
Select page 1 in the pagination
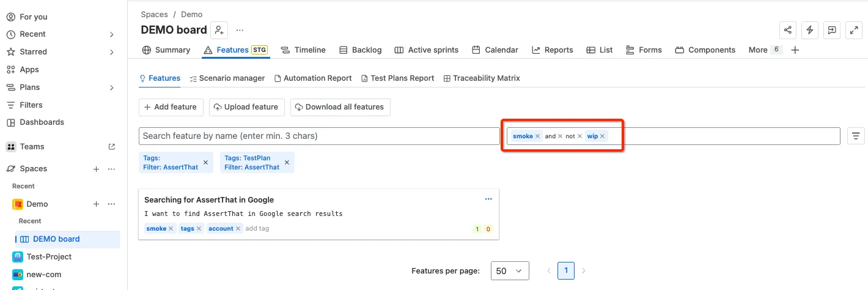click(x=566, y=270)
